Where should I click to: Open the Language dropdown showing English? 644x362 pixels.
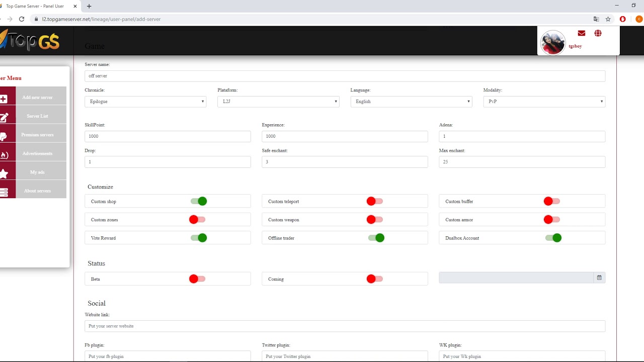411,102
